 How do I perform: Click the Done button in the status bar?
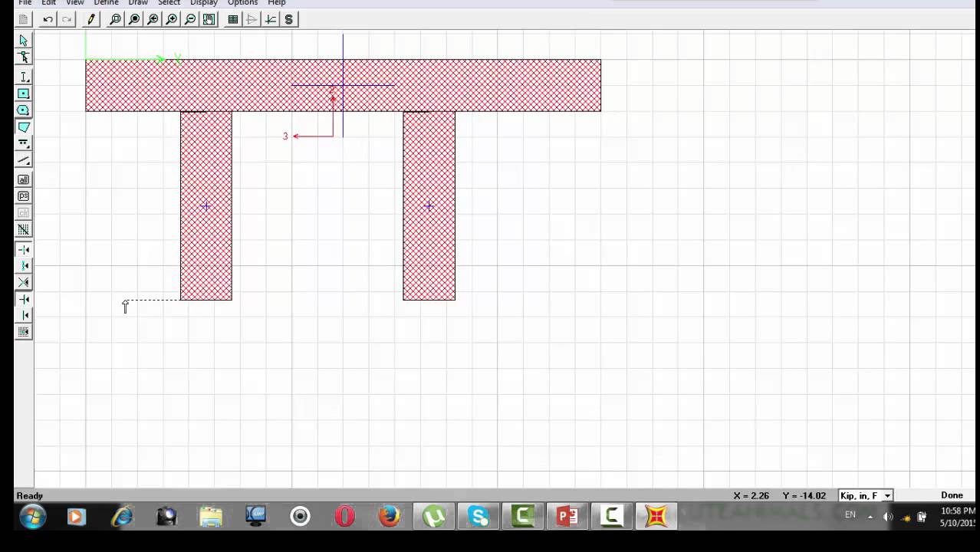click(952, 495)
